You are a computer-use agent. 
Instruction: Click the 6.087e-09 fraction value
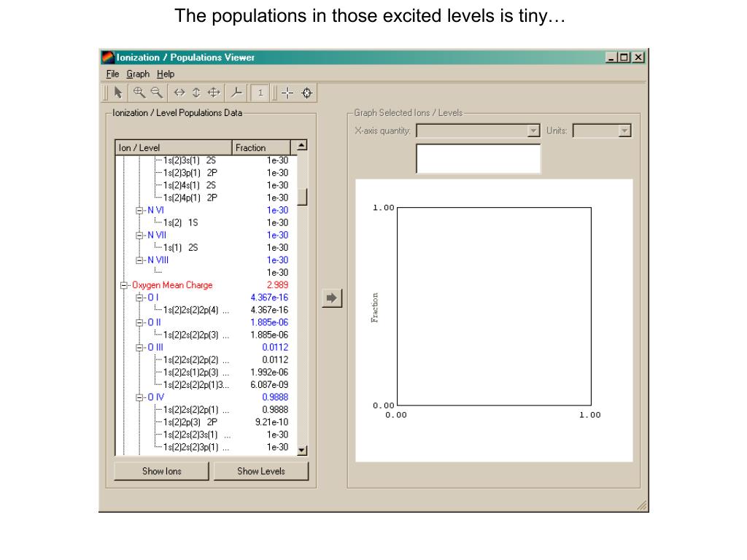[x=269, y=385]
